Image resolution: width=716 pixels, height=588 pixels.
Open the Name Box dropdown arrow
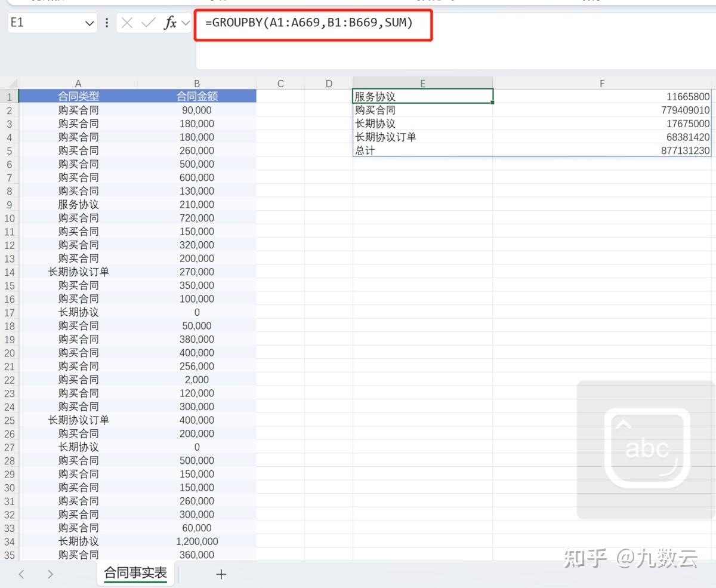coord(89,23)
